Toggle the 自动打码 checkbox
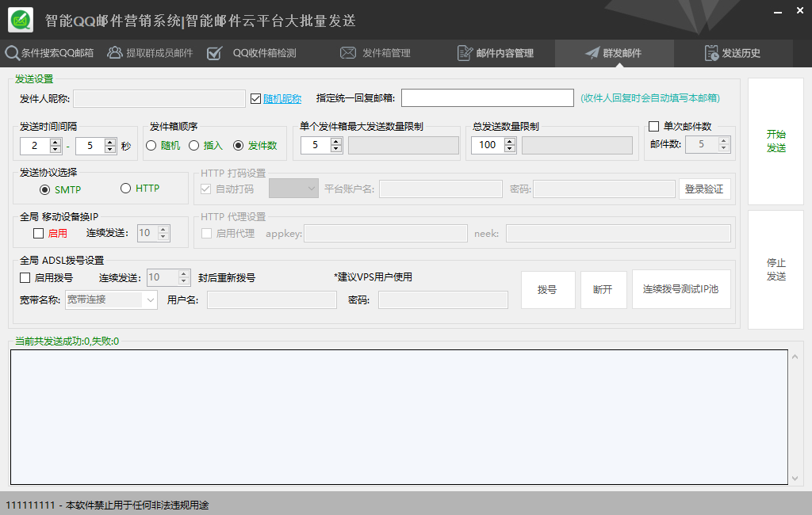 [205, 189]
